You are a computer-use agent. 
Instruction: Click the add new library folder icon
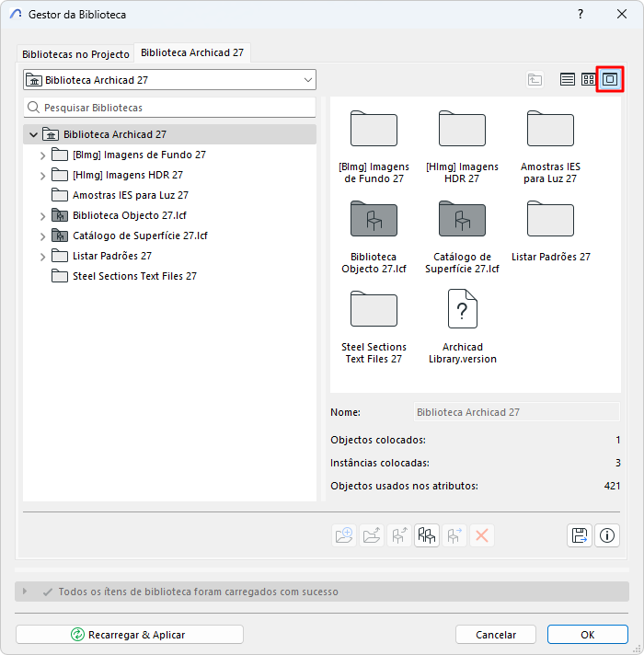(344, 535)
